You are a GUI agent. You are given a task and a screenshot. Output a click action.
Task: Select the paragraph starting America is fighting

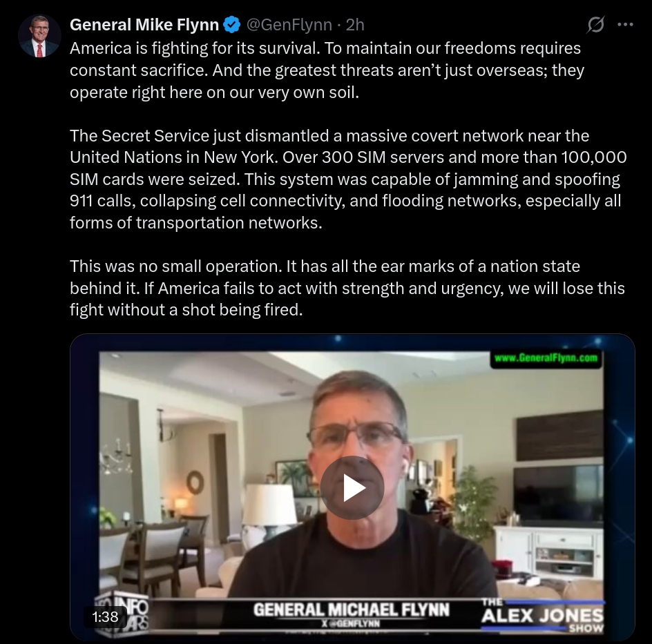(x=327, y=70)
